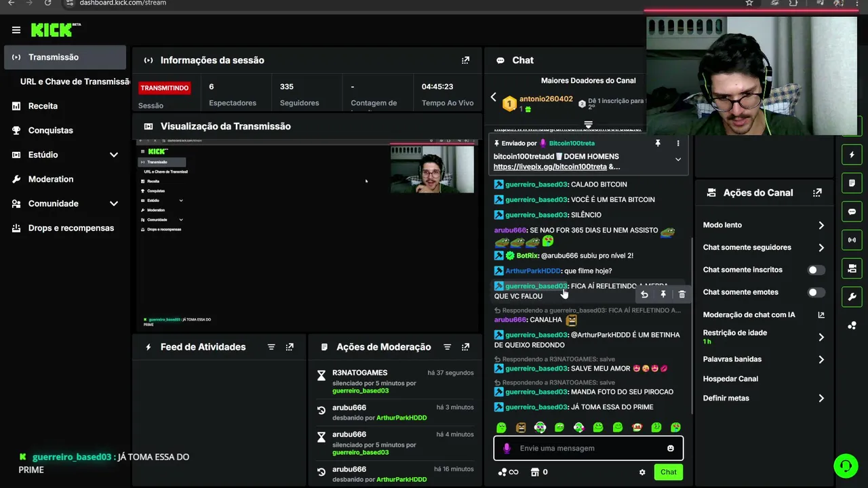Open the support headset button
The height and width of the screenshot is (488, 868).
coord(846,466)
